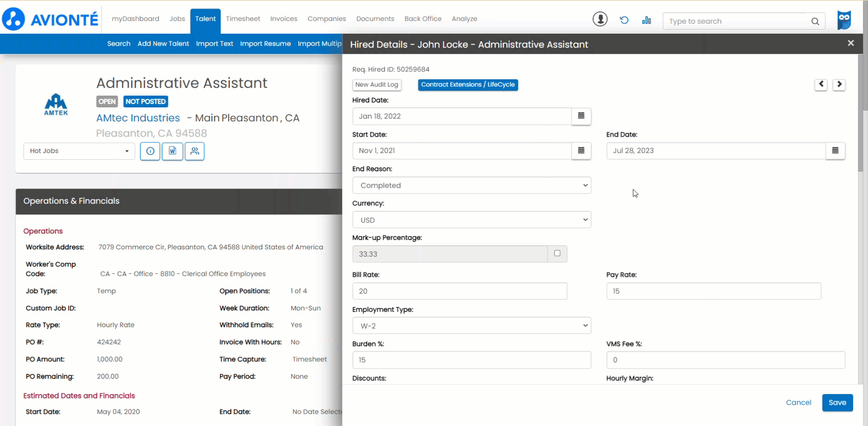Open the AMtec Industries company link

138,118
